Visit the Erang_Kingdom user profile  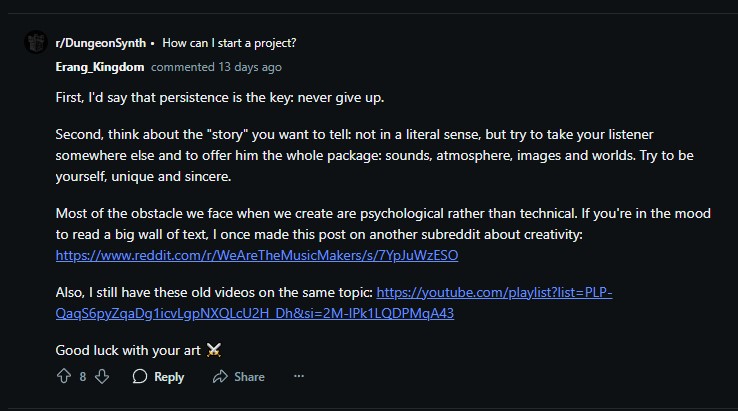[x=100, y=67]
